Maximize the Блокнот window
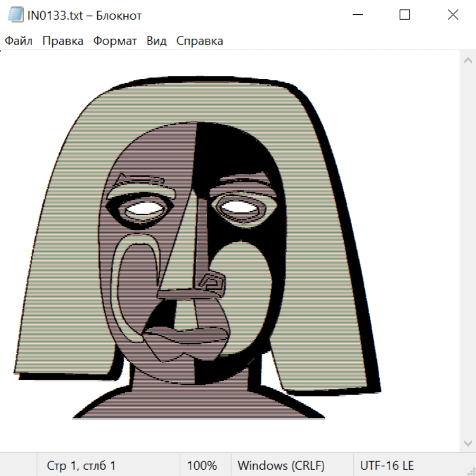476x476 pixels. [405, 15]
